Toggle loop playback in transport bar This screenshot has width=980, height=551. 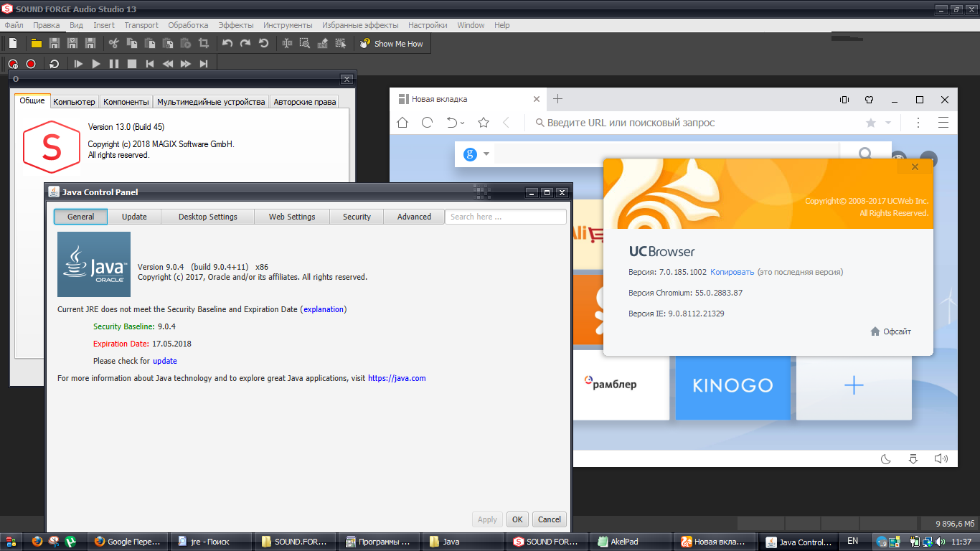click(55, 64)
